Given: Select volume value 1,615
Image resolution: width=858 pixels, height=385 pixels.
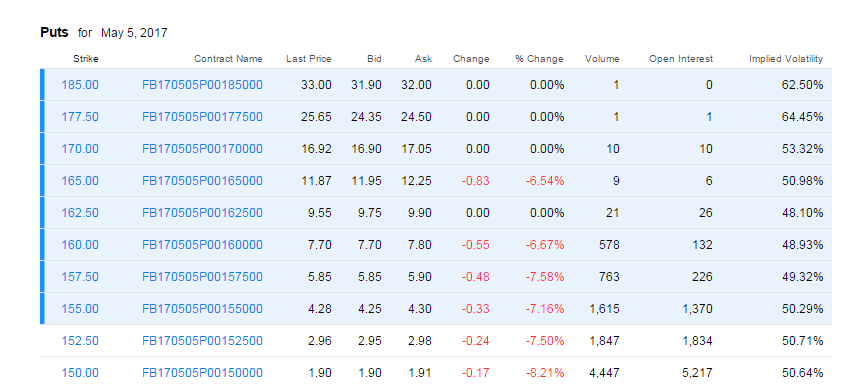Looking at the screenshot, I should pyautogui.click(x=604, y=309).
